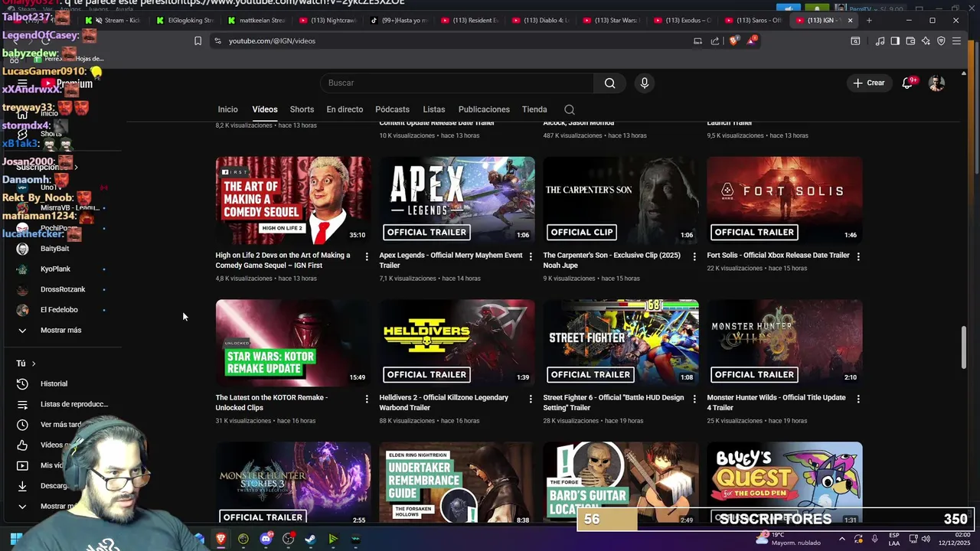The height and width of the screenshot is (551, 980).
Task: Click the search magnifier button next to Buscar
Action: 609,83
